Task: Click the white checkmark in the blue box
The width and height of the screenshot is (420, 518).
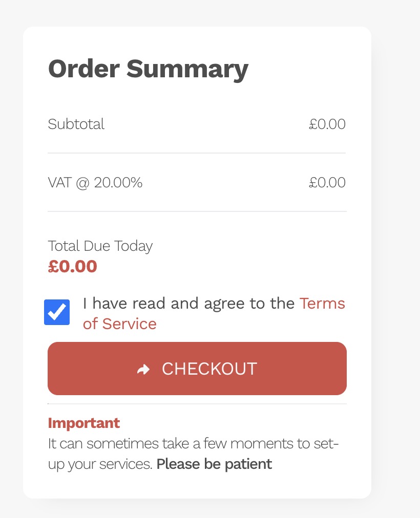Action: click(x=57, y=312)
